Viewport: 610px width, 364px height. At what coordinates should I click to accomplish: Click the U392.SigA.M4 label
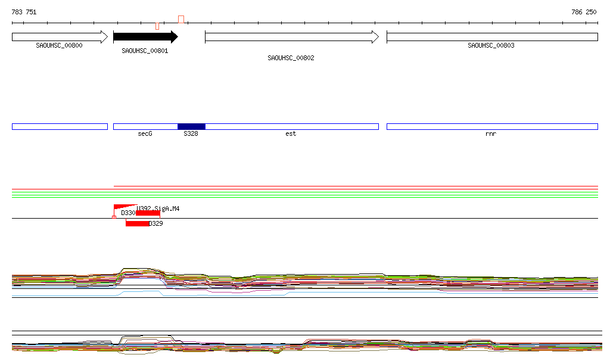click(x=158, y=209)
